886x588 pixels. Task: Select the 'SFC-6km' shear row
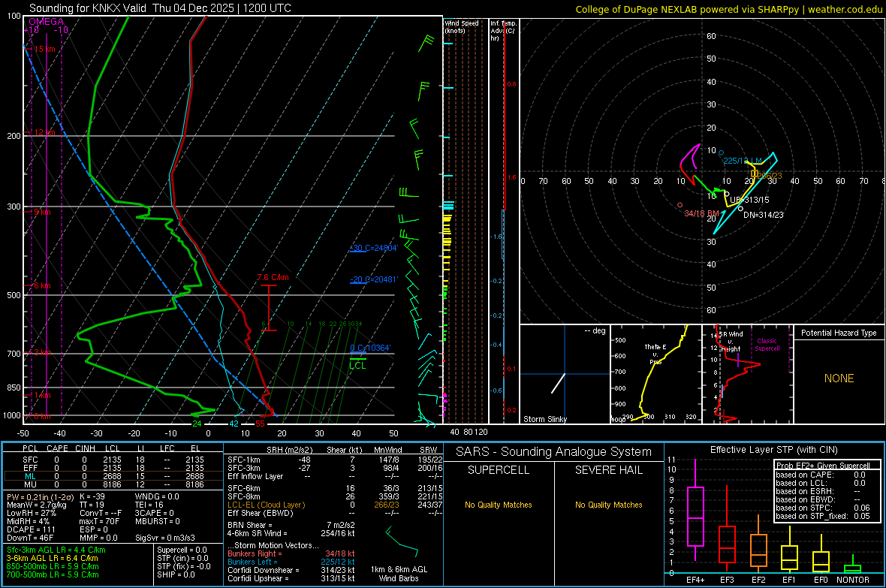pyautogui.click(x=335, y=488)
